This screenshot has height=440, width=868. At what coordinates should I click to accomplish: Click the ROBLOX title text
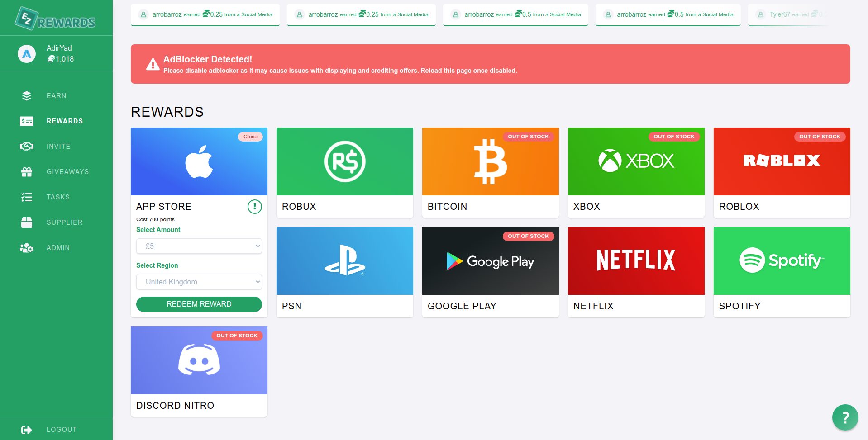(739, 207)
